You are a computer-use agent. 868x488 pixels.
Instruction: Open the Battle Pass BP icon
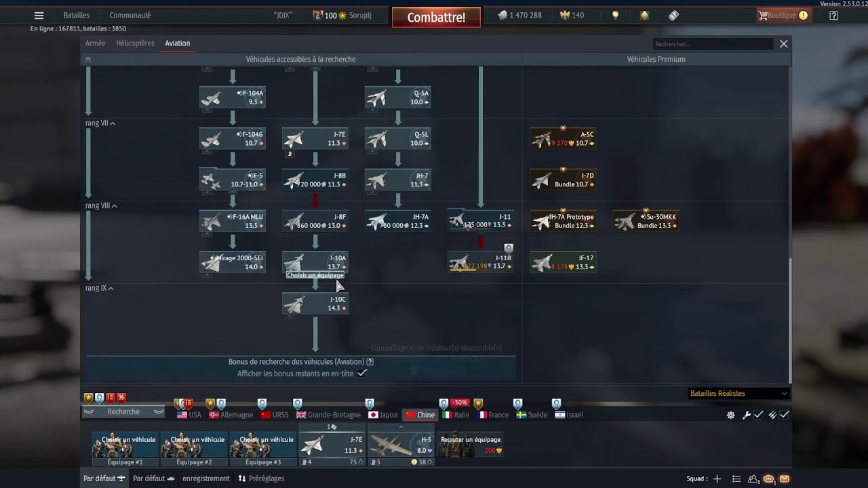tap(673, 16)
